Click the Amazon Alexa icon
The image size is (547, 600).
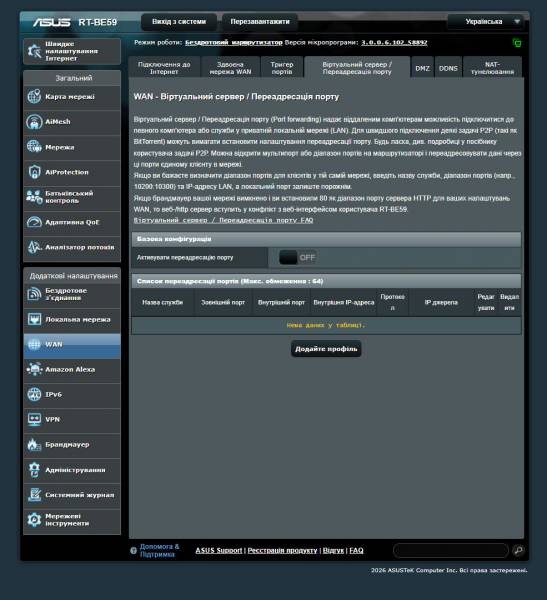pos(34,369)
